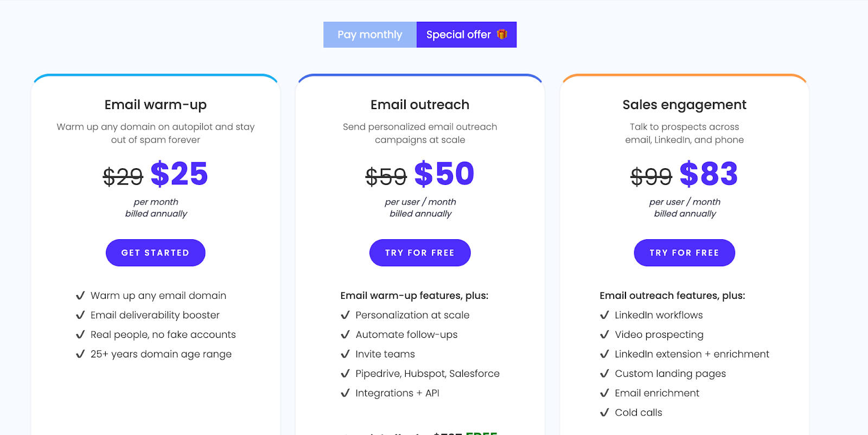Click checkmark beside Cold calls
This screenshot has height=435, width=868.
click(x=604, y=413)
